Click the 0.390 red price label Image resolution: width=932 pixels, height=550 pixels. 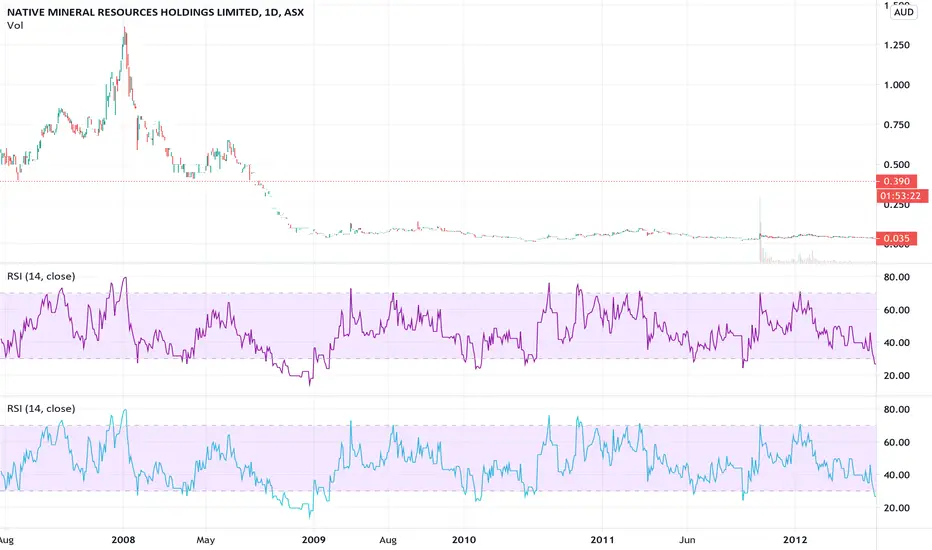click(896, 181)
